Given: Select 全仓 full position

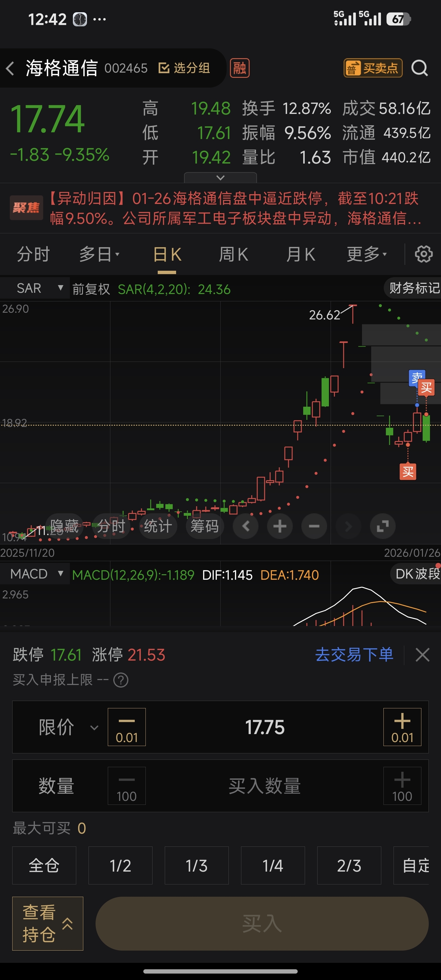Looking at the screenshot, I should pyautogui.click(x=44, y=865).
